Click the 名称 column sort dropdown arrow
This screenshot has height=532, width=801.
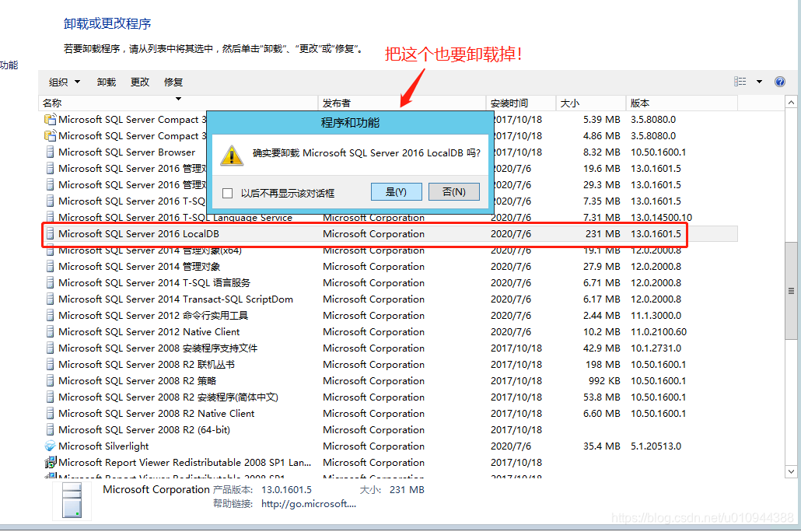point(178,99)
